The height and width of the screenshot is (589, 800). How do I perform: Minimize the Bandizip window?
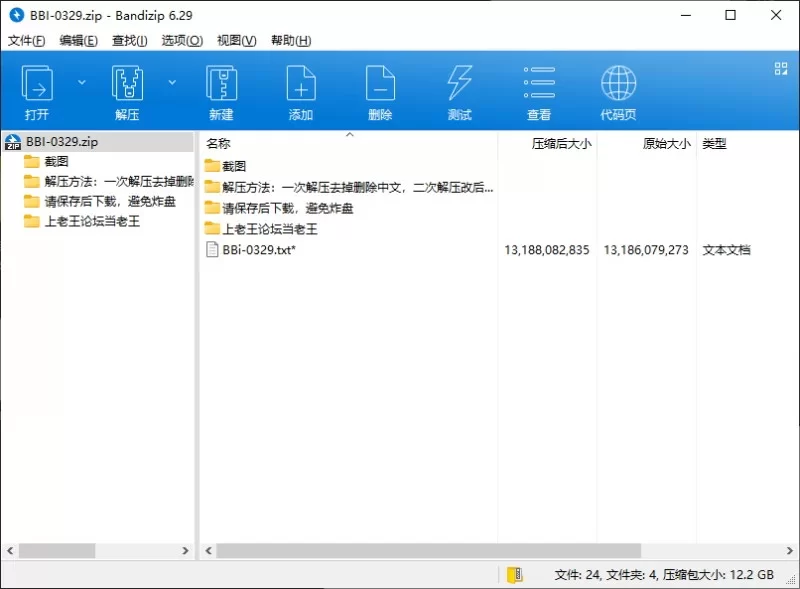pos(686,15)
